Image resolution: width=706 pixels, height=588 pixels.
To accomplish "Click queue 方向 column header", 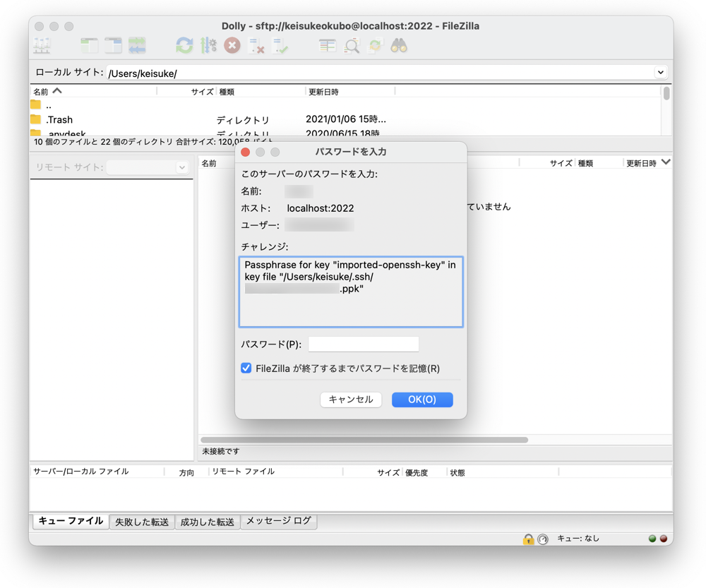I will (x=187, y=472).
